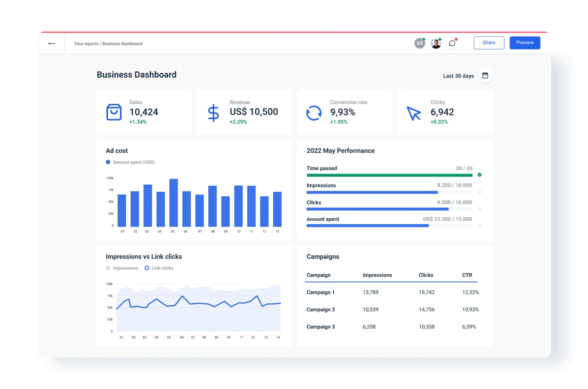Sort by the Clicks column header
Screen dimensions: 588x389
[x=426, y=275]
